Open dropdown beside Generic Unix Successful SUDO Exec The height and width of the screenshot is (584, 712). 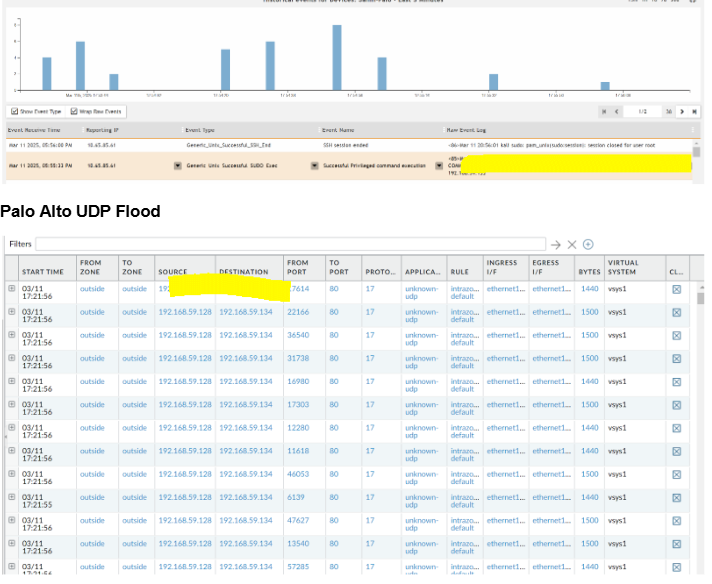click(178, 164)
